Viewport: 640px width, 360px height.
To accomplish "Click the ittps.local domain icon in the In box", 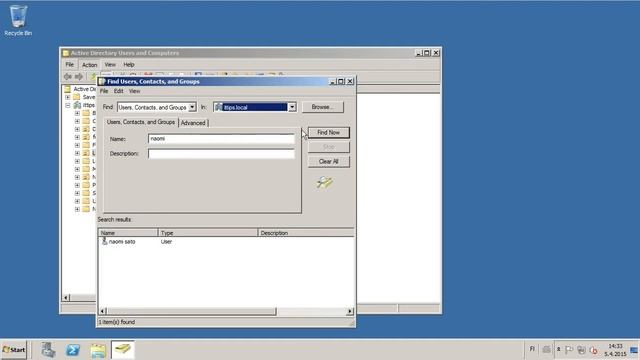I will pos(218,107).
